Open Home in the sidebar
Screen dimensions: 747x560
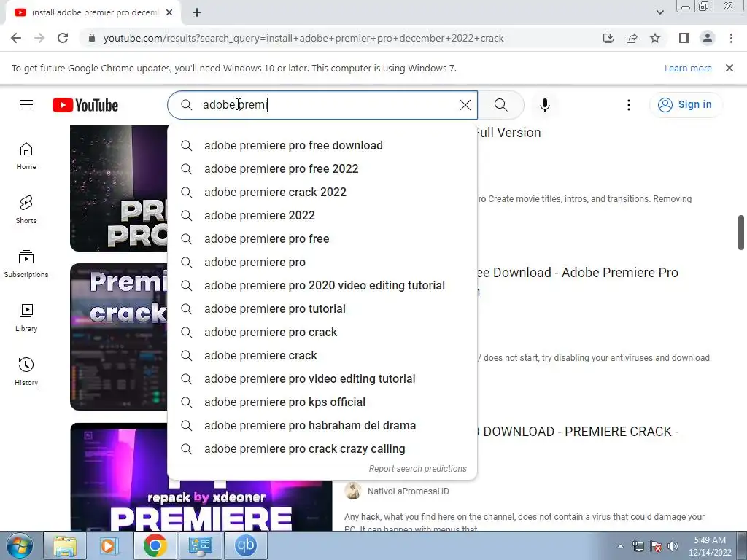click(26, 156)
